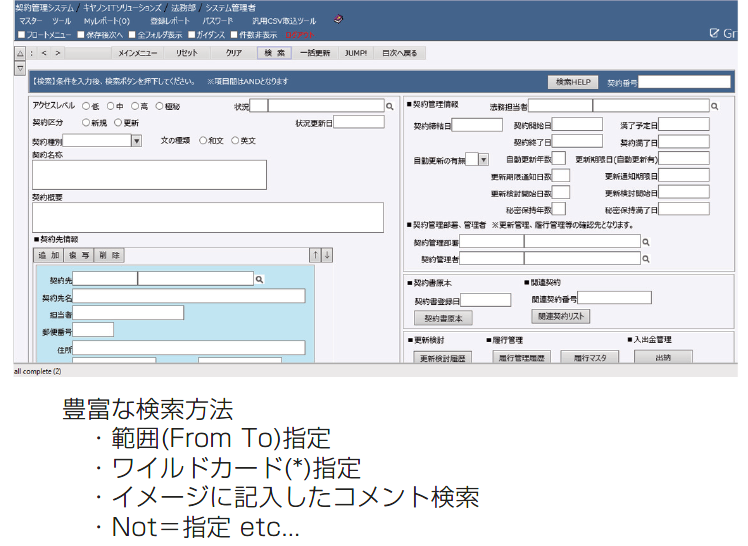The height and width of the screenshot is (546, 748).
Task: Click 追加 in 契約先情報
Action: [x=49, y=256]
